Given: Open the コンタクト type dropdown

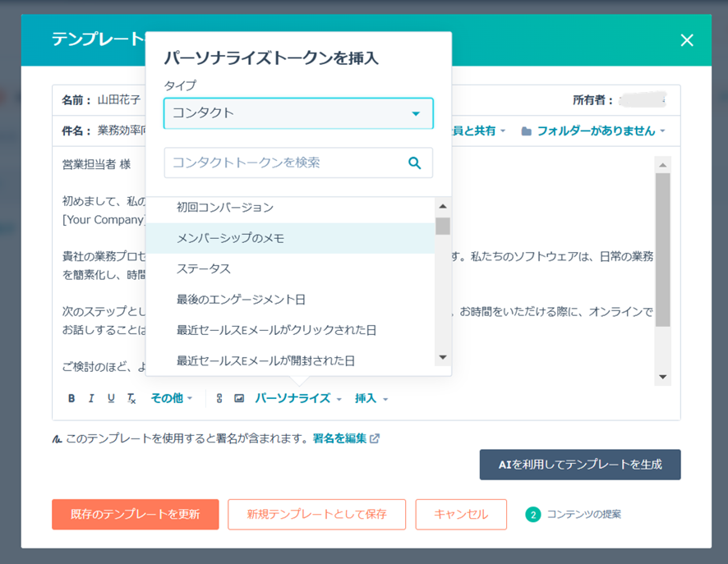Looking at the screenshot, I should pyautogui.click(x=298, y=113).
